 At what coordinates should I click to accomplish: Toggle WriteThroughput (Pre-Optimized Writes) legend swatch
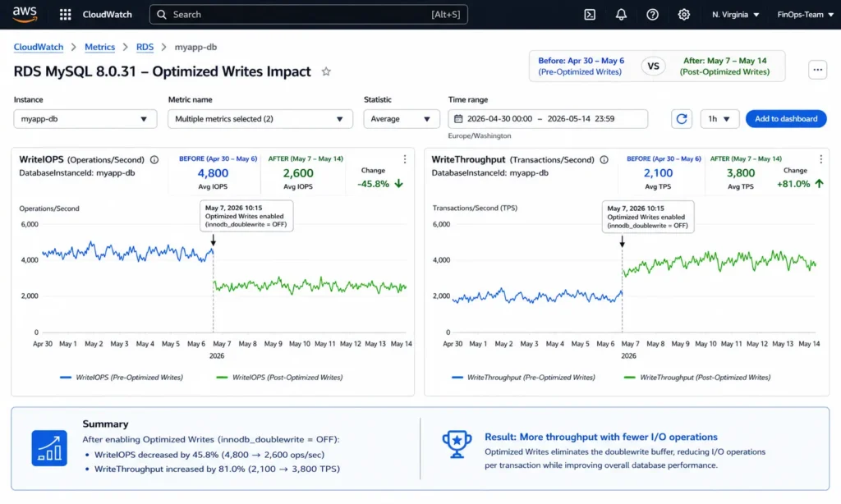pyautogui.click(x=457, y=378)
